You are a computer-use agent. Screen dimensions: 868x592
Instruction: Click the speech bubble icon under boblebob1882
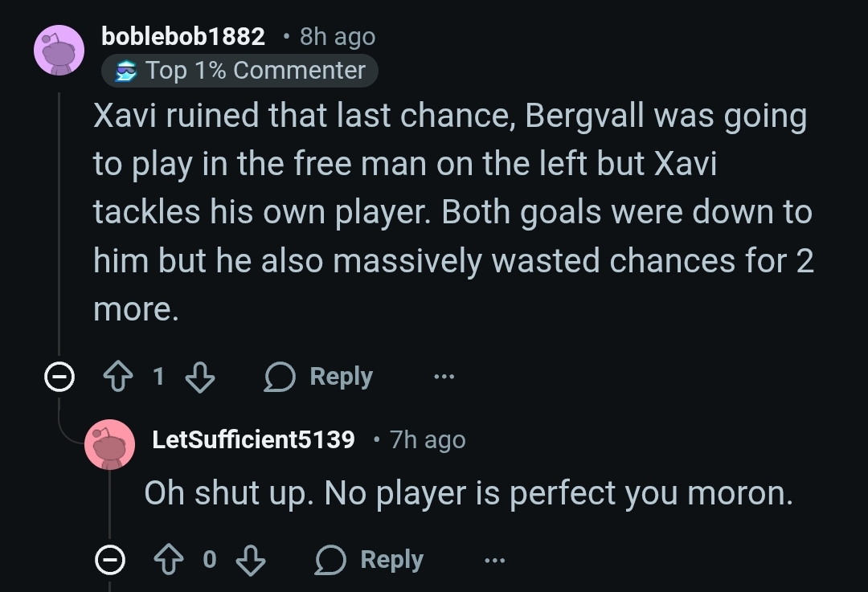(280, 377)
